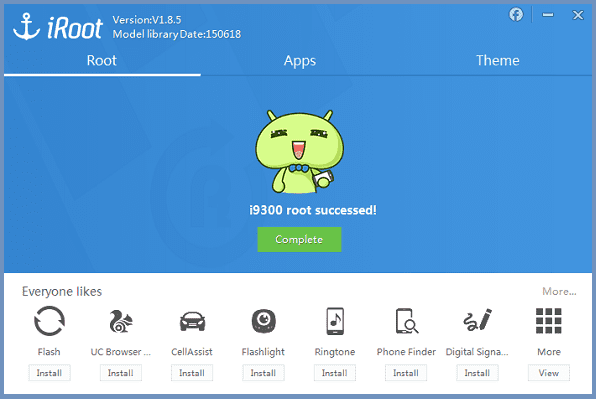Click the CellAssist car icon
The image size is (596, 399).
[192, 321]
